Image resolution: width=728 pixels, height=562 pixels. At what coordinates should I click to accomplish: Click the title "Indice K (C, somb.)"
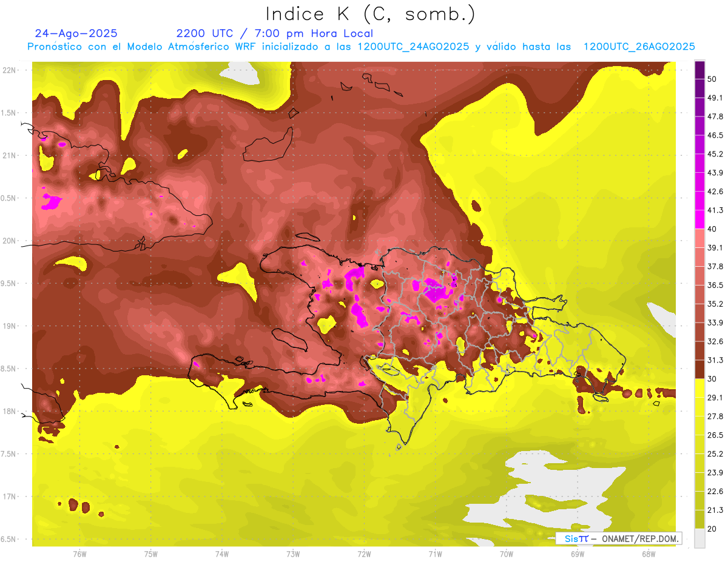(x=370, y=14)
